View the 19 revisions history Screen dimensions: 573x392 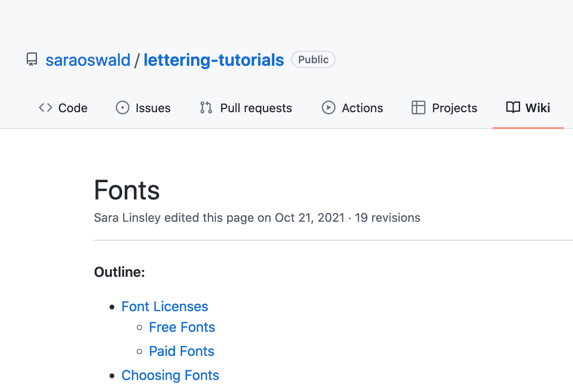tap(387, 217)
